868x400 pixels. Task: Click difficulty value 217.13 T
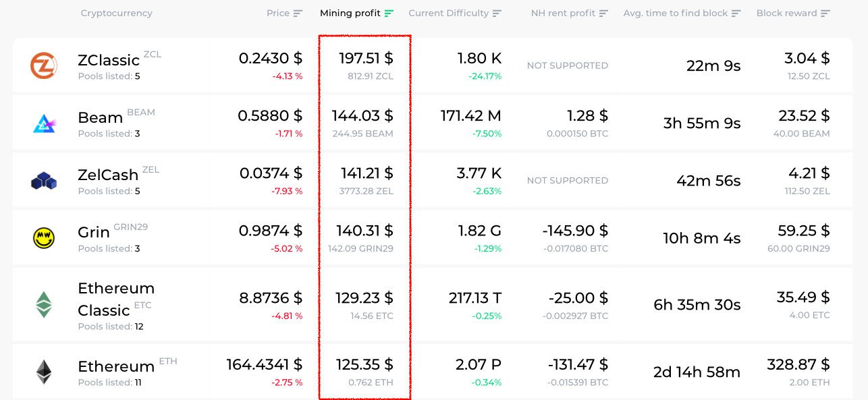pyautogui.click(x=475, y=297)
